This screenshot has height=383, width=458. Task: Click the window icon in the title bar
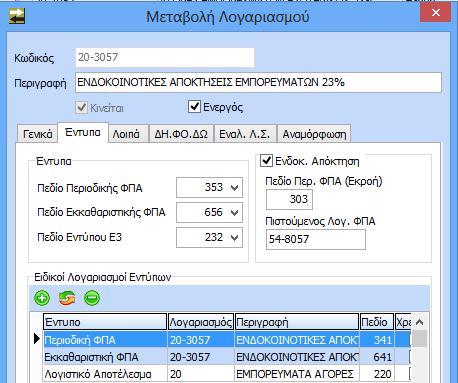coord(17,16)
